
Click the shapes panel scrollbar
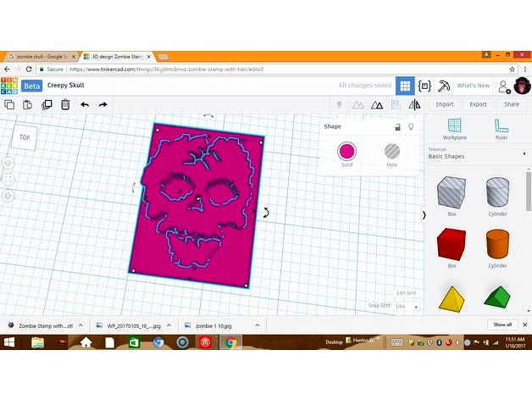(529, 192)
